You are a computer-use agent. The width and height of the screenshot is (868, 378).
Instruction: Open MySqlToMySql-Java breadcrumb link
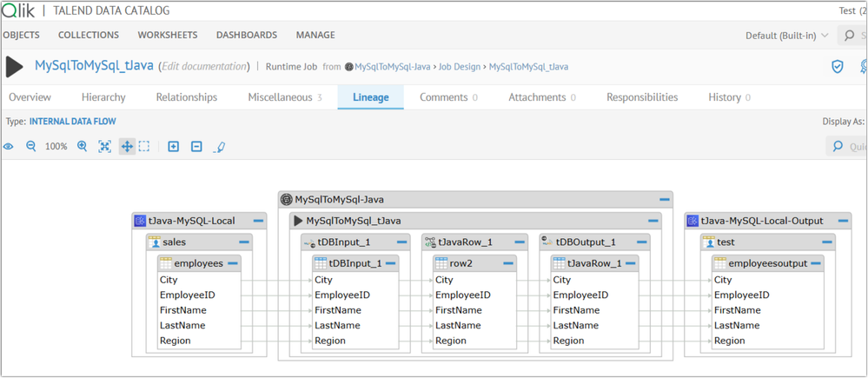click(x=393, y=67)
